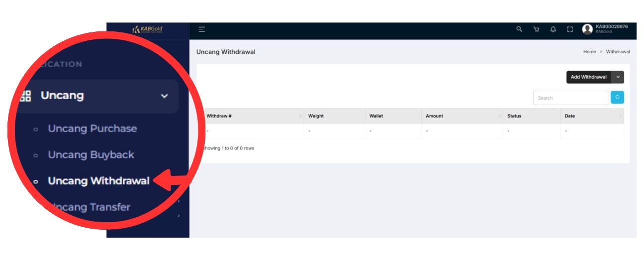Click 'Showing 1 to 0 of 0 rows' text
Image resolution: width=644 pixels, height=265 pixels.
pos(229,148)
